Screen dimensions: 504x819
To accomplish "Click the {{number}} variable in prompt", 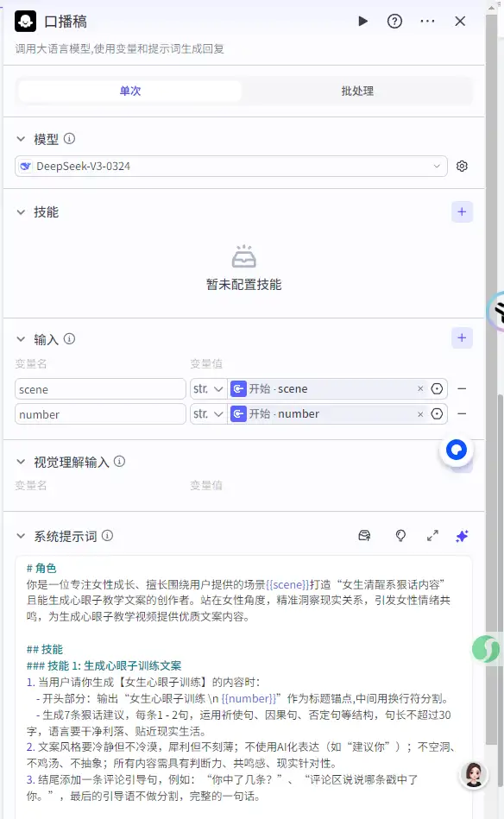I will [249, 698].
